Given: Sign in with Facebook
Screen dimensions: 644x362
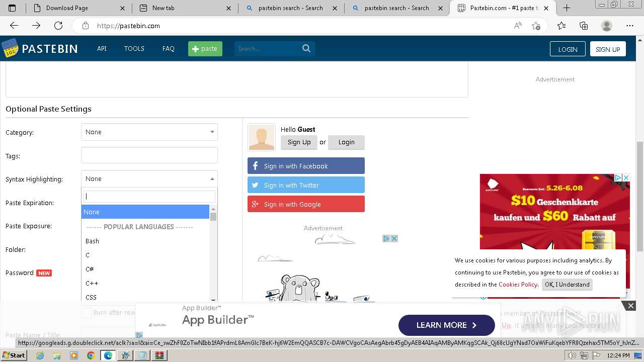Looking at the screenshot, I should tap(306, 166).
